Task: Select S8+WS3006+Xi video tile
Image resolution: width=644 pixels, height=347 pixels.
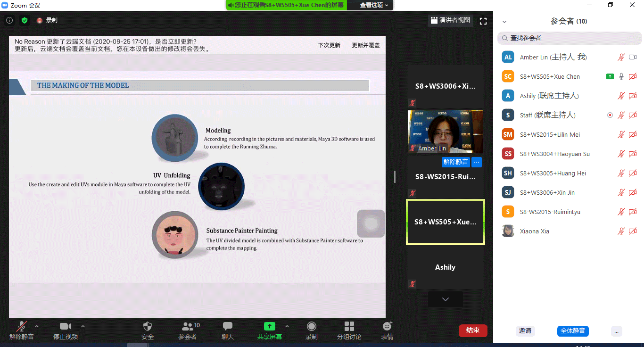Action: click(446, 86)
